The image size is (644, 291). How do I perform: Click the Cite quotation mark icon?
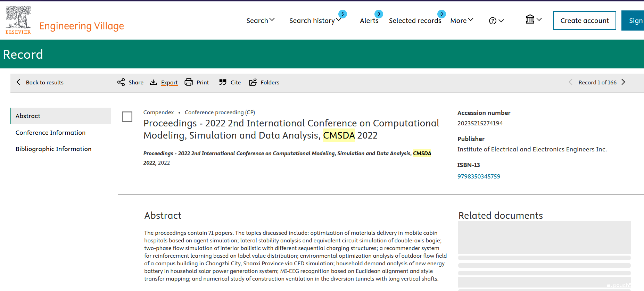tap(223, 82)
